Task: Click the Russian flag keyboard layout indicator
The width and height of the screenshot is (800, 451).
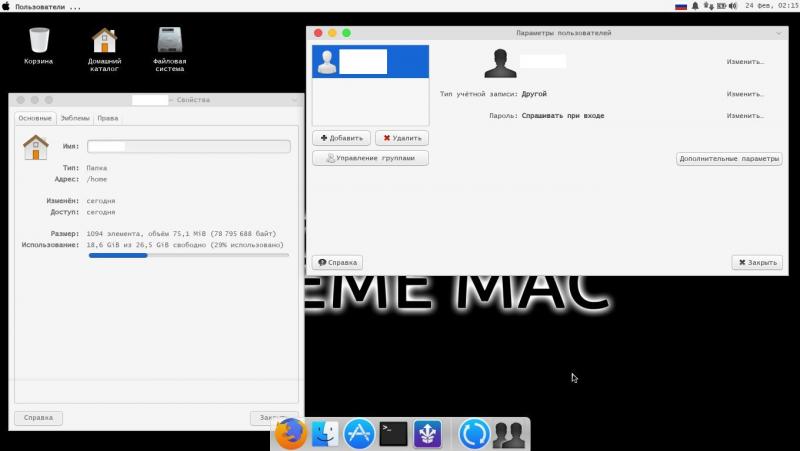Action: tap(682, 6)
